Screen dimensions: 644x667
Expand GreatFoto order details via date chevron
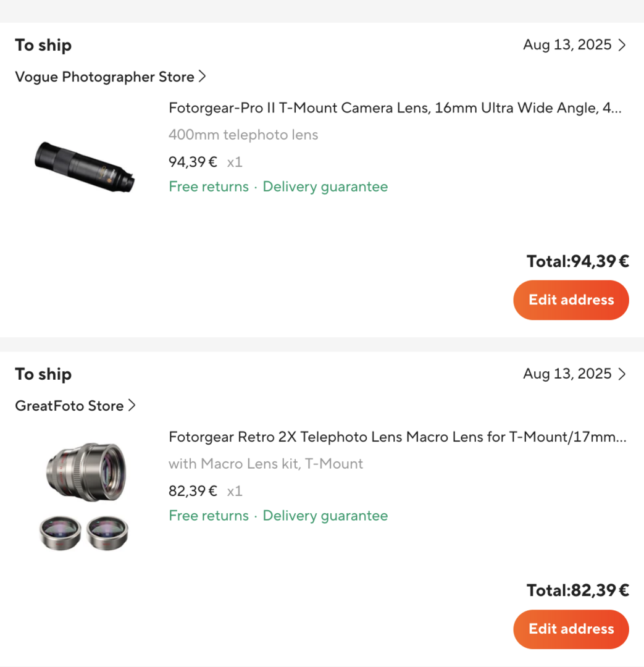pyautogui.click(x=622, y=374)
